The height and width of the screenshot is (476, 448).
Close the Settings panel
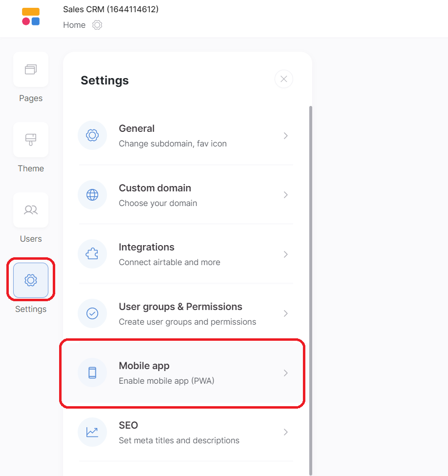click(284, 79)
